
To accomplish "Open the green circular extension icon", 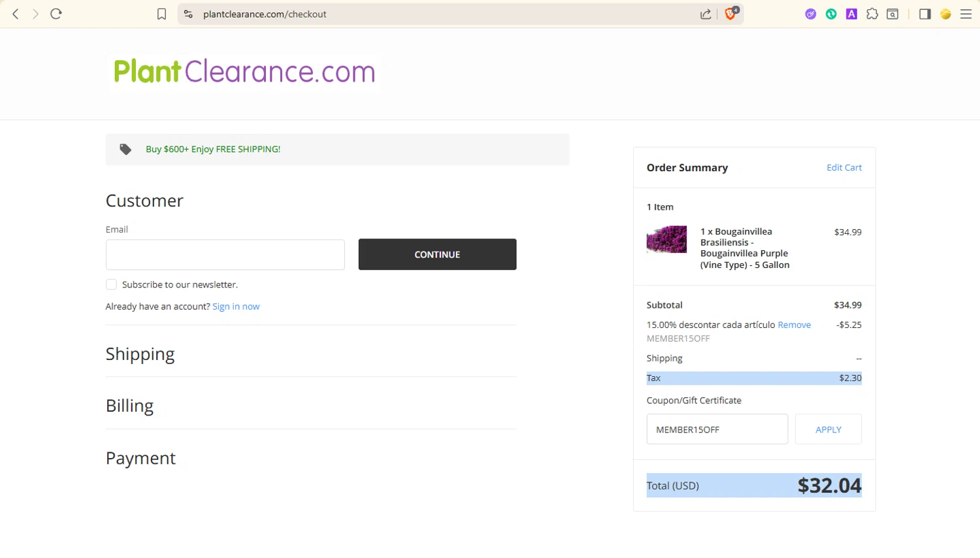I will click(831, 14).
